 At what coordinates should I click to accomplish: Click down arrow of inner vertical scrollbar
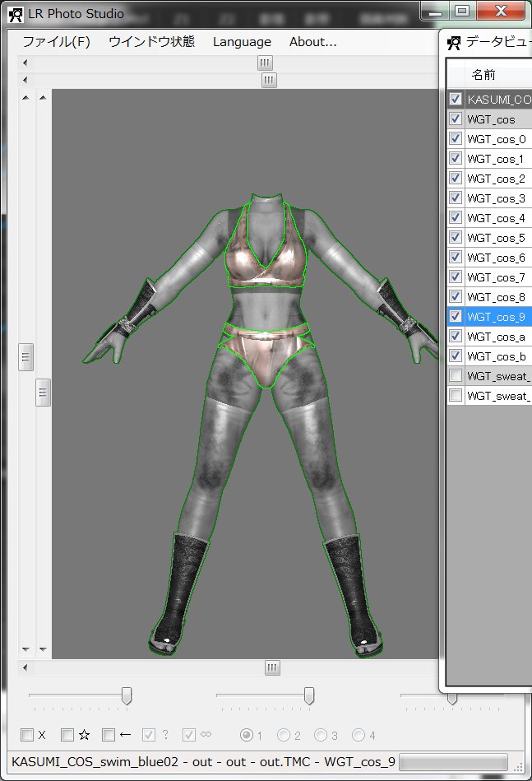44,649
